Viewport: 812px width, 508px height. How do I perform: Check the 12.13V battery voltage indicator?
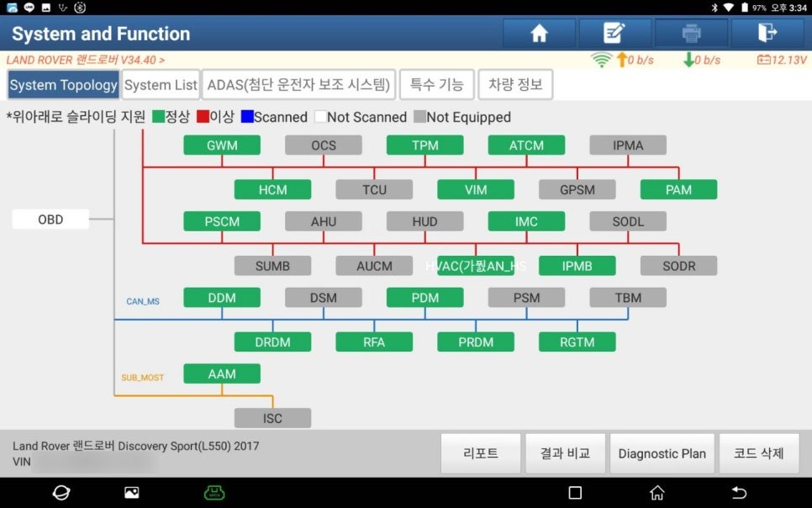[x=772, y=59]
